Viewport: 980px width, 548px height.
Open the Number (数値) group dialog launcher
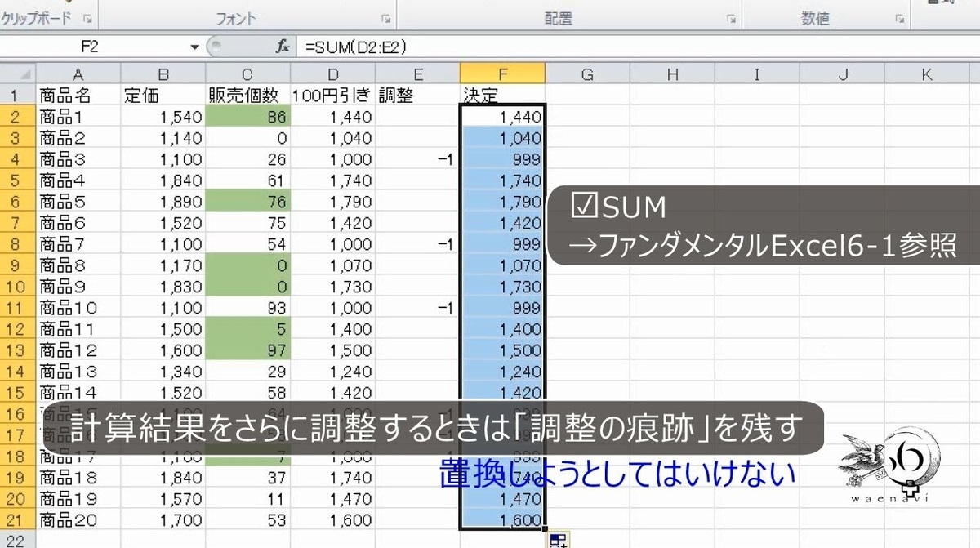[x=899, y=18]
